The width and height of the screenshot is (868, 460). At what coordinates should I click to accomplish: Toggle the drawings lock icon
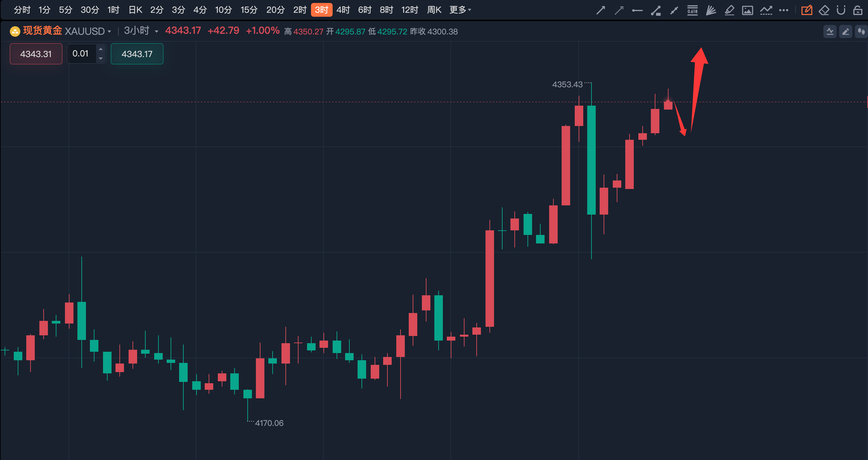pyautogui.click(x=858, y=10)
